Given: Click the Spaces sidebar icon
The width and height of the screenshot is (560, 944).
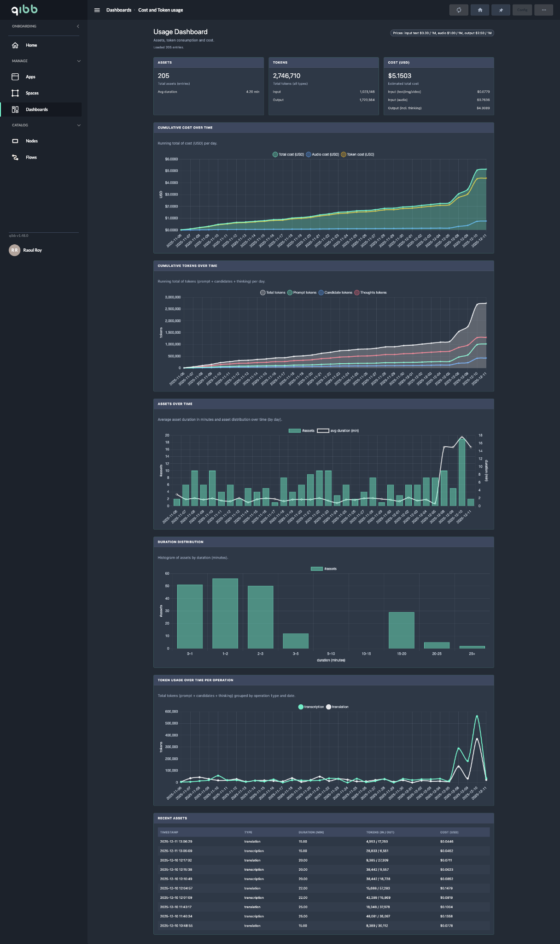Looking at the screenshot, I should pyautogui.click(x=15, y=93).
